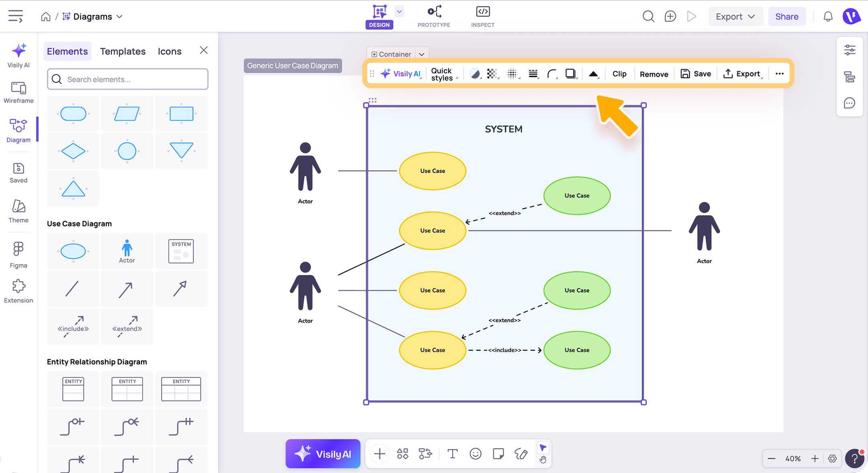Click the Search elements field

pos(128,79)
